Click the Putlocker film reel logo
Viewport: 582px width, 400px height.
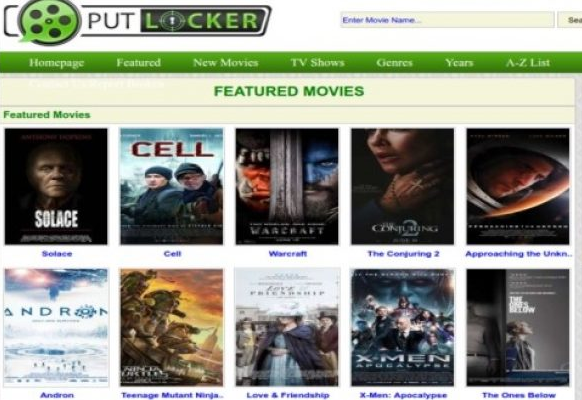tap(49, 21)
